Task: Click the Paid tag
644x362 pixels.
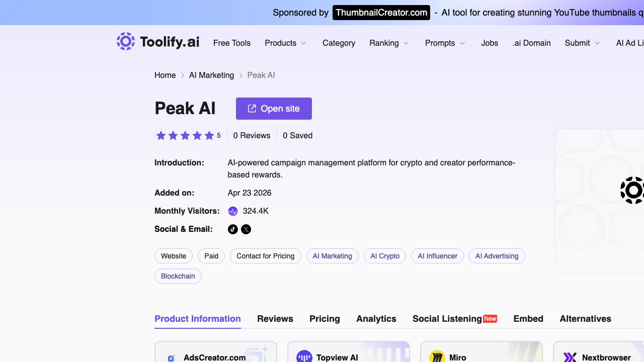Action: pyautogui.click(x=211, y=256)
